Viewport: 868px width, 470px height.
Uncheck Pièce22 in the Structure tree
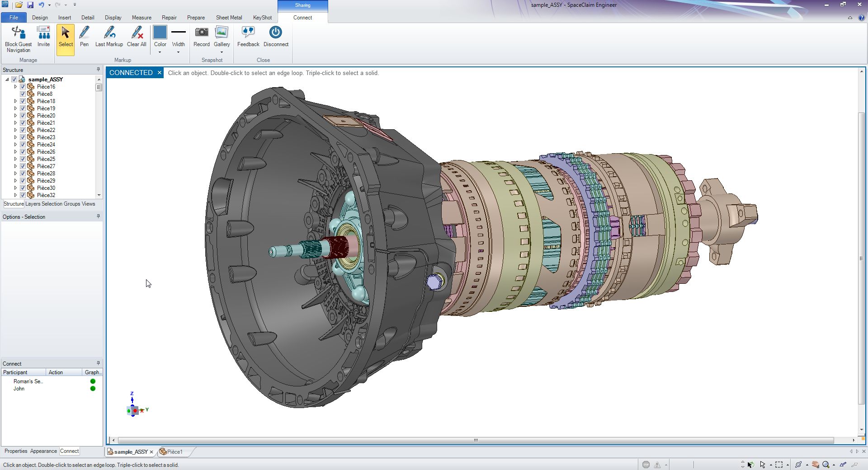click(x=23, y=130)
